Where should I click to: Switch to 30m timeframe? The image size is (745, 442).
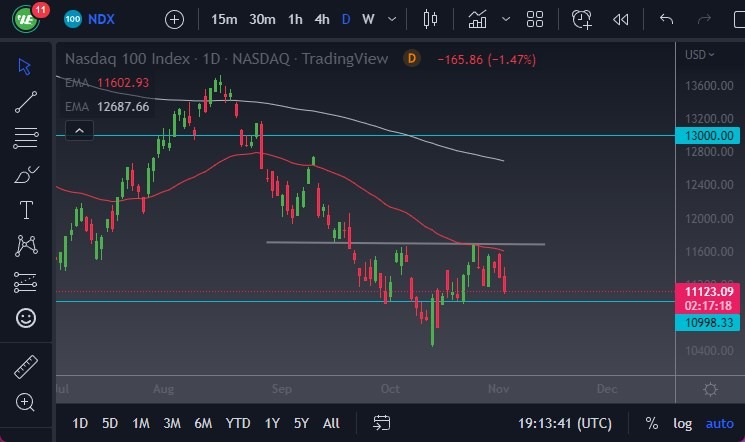(262, 19)
